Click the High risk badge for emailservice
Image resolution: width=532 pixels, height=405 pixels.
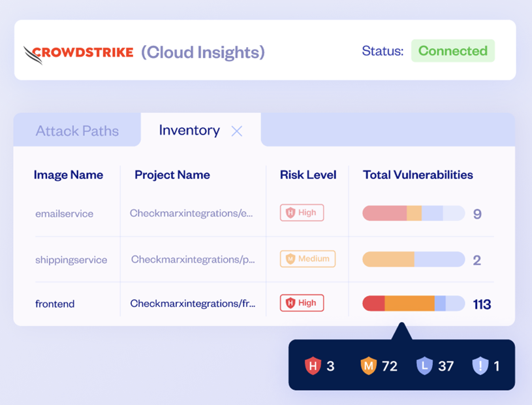[302, 212]
